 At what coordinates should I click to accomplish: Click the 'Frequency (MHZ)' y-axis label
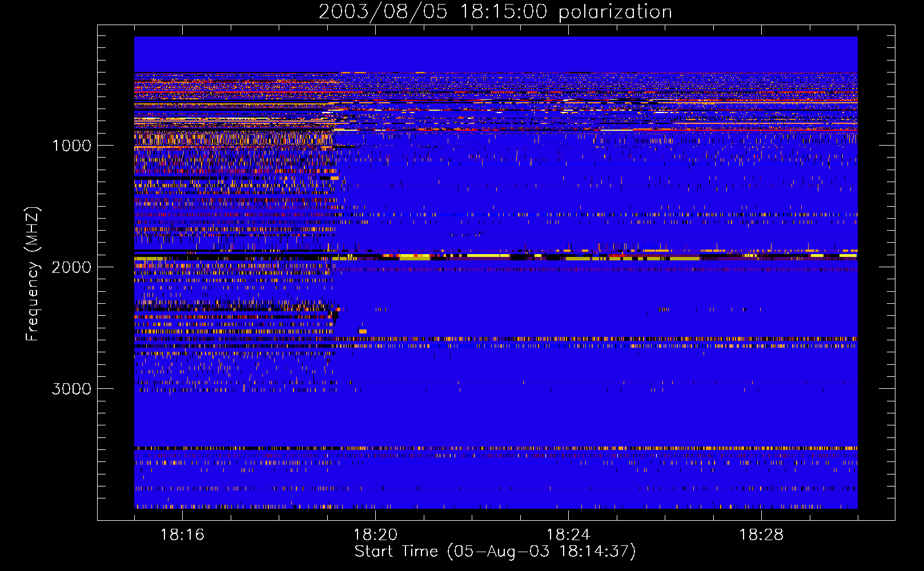33,274
